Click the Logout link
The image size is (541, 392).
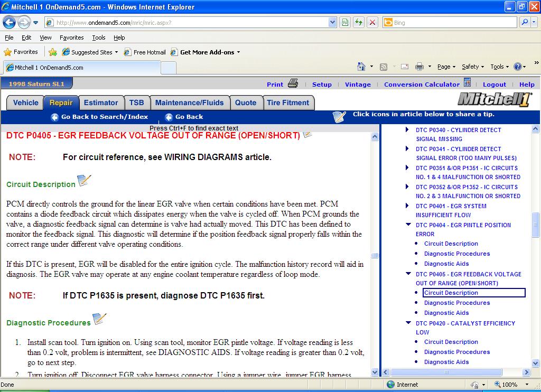click(x=495, y=85)
